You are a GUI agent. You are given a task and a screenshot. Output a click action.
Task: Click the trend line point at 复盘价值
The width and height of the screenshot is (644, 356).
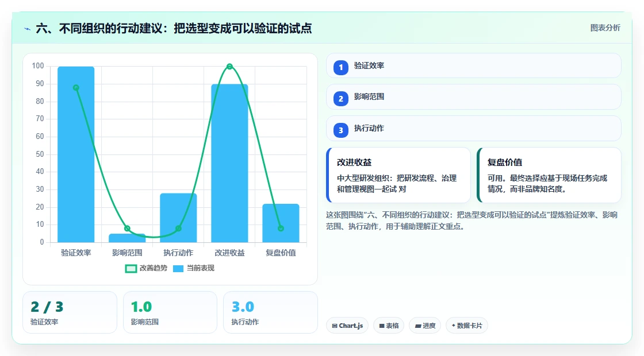(x=281, y=229)
